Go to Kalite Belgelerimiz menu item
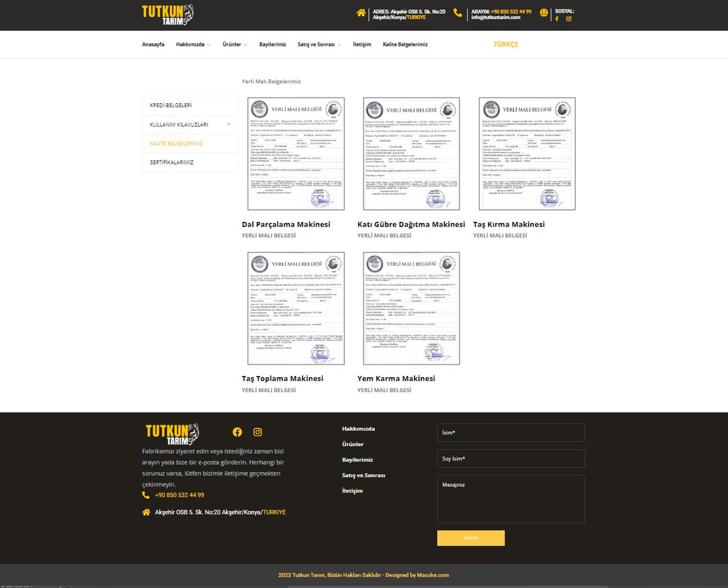 (405, 44)
